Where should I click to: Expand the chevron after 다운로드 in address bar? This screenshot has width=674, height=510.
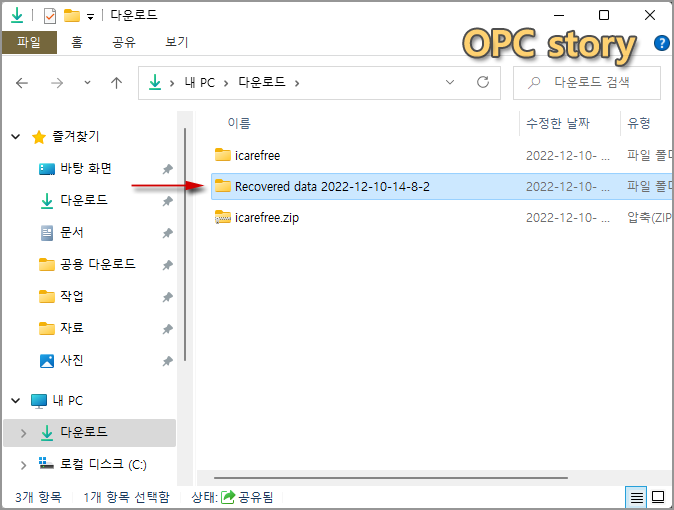click(x=297, y=83)
